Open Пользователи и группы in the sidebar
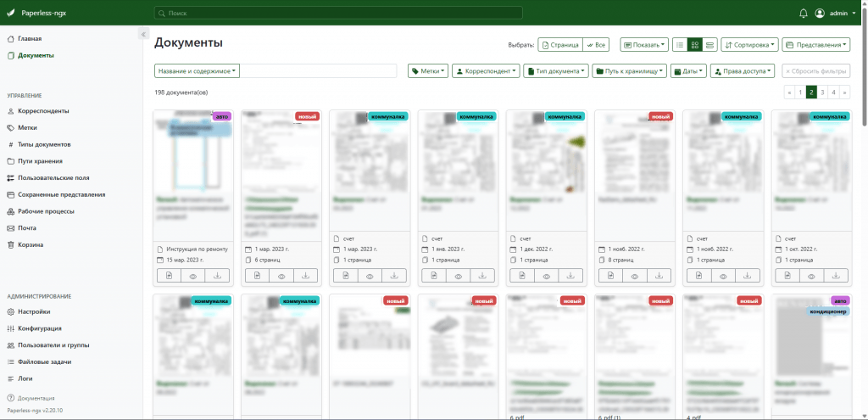This screenshot has width=868, height=420. pyautogui.click(x=47, y=345)
